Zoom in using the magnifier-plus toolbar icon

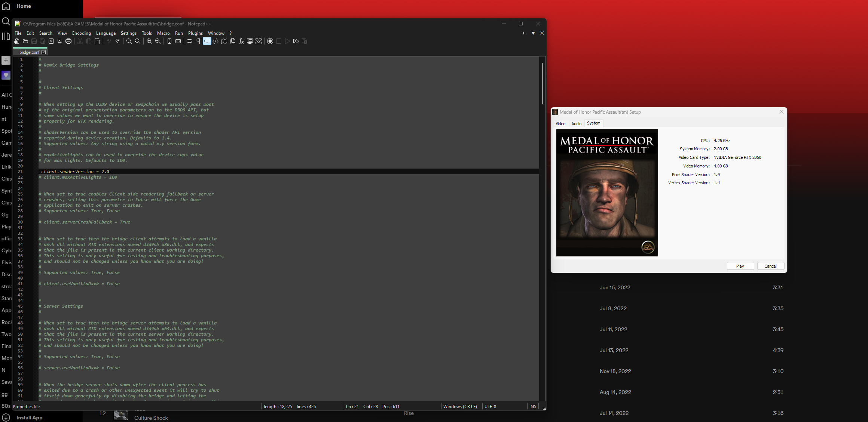[149, 41]
